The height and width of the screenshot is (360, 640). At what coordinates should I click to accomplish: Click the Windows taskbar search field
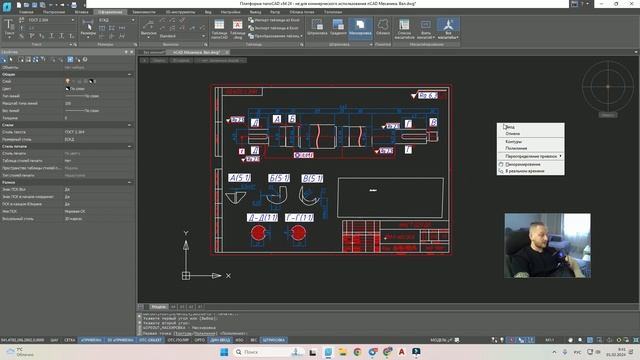click(268, 352)
